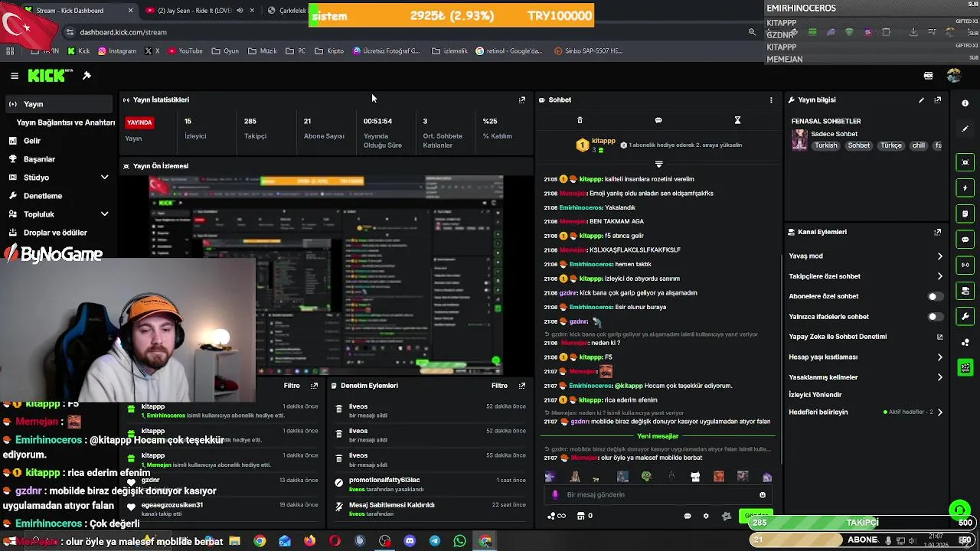Click the hourglass icon at the top of chat
Image resolution: width=980 pixels, height=551 pixels.
[737, 120]
